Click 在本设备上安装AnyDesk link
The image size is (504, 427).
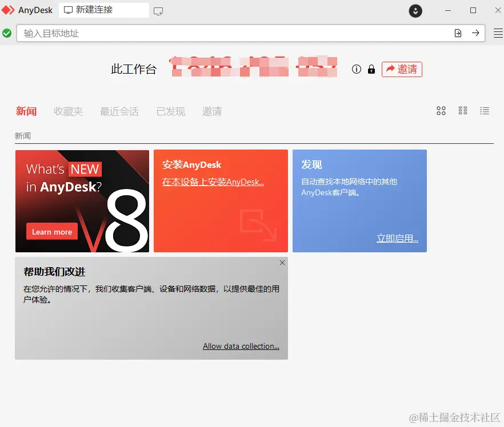coord(213,182)
